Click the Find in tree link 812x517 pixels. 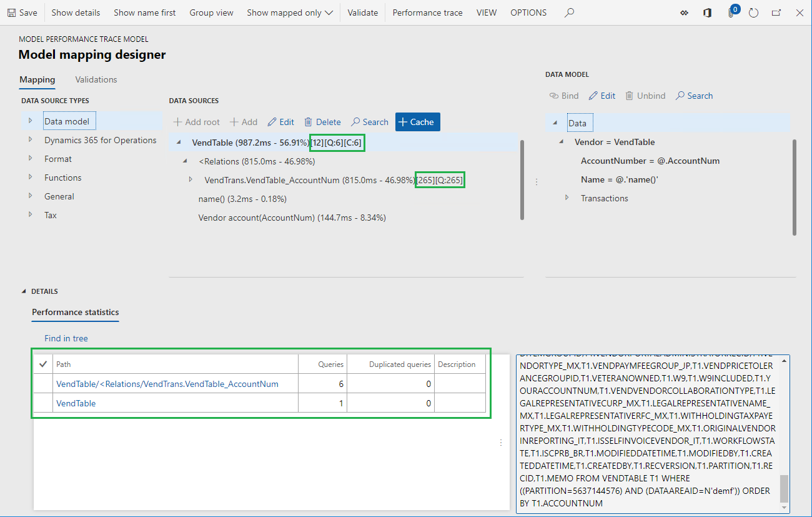[x=66, y=338]
